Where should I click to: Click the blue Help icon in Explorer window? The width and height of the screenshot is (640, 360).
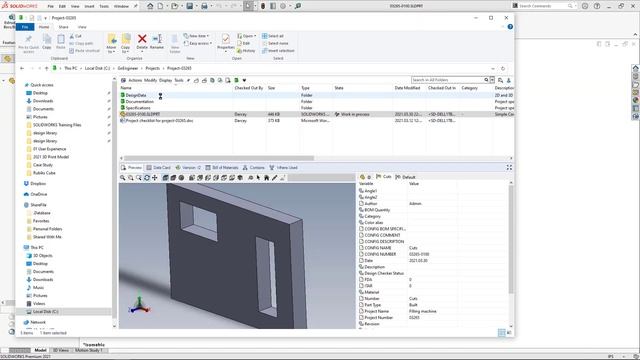coord(510,27)
